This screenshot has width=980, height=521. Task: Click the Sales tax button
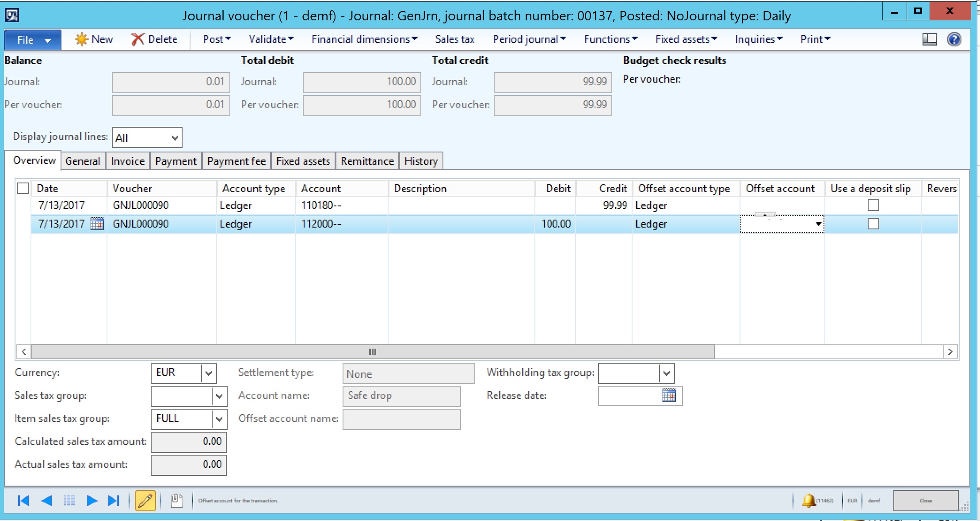pos(454,39)
